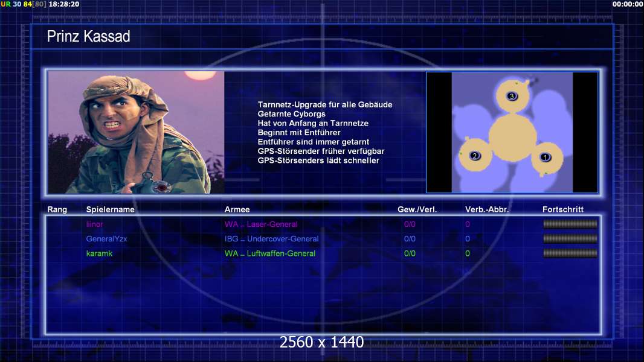Click the progress bar for GeneralYzx

(x=570, y=238)
